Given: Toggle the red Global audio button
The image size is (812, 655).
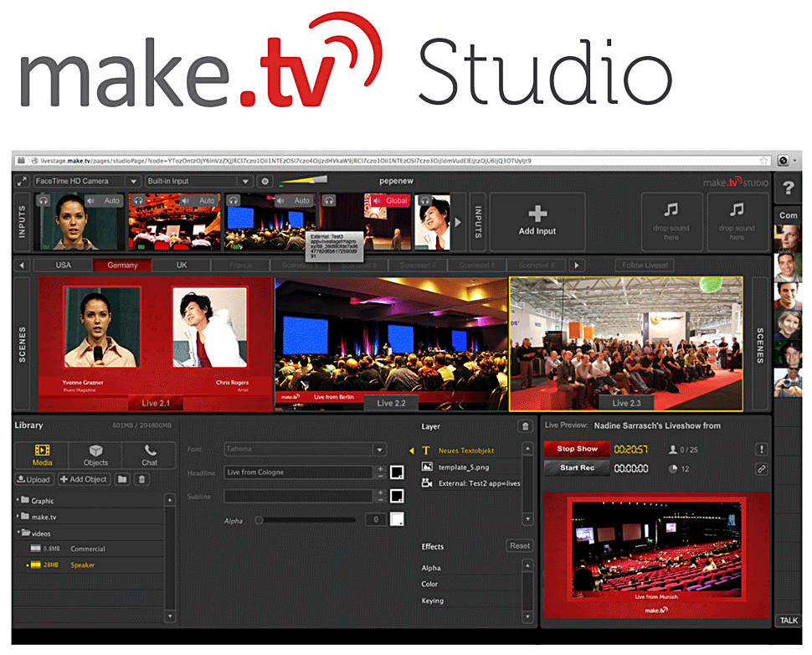Looking at the screenshot, I should tap(388, 201).
